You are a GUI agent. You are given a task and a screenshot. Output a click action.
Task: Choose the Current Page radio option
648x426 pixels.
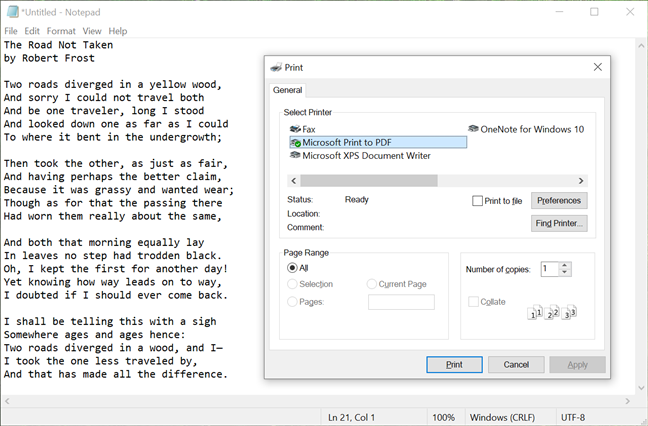[372, 284]
